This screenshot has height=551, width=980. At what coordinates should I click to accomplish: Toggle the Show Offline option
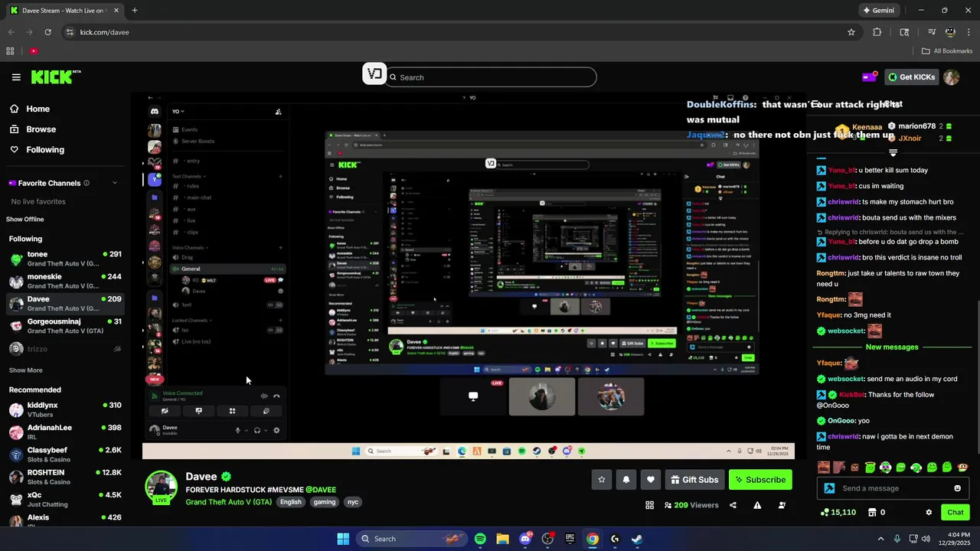pos(25,219)
